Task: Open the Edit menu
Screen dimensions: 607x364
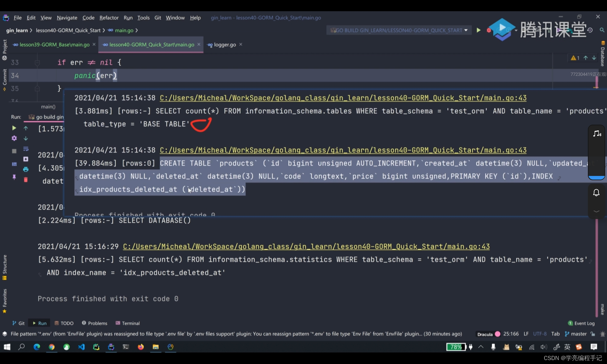Action: (x=31, y=18)
